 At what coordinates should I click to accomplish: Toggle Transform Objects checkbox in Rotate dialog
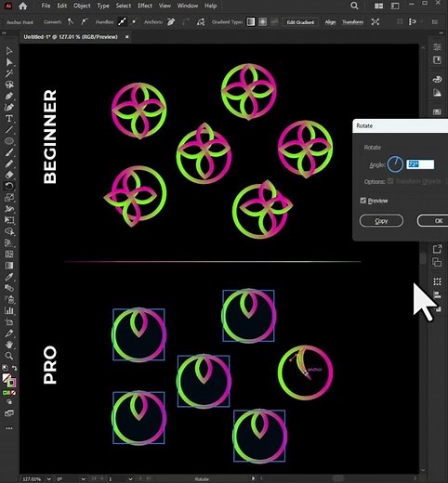click(390, 181)
